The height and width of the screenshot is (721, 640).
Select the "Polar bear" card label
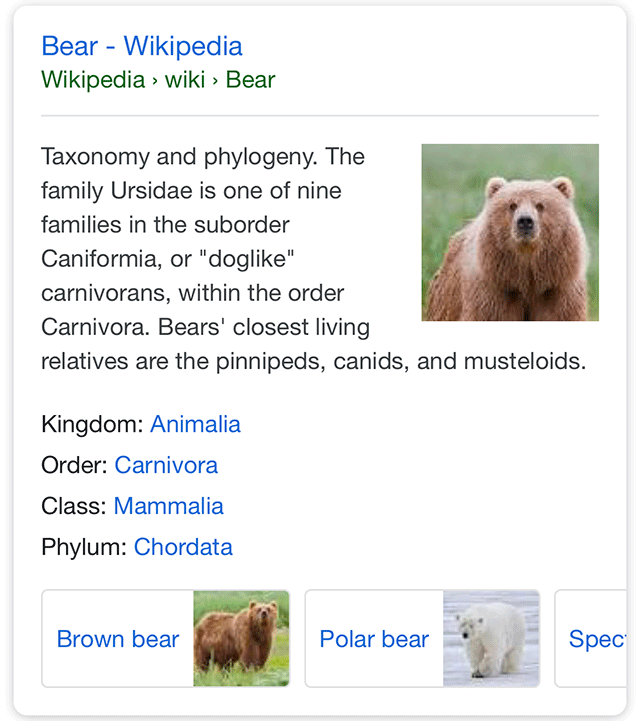pos(374,639)
